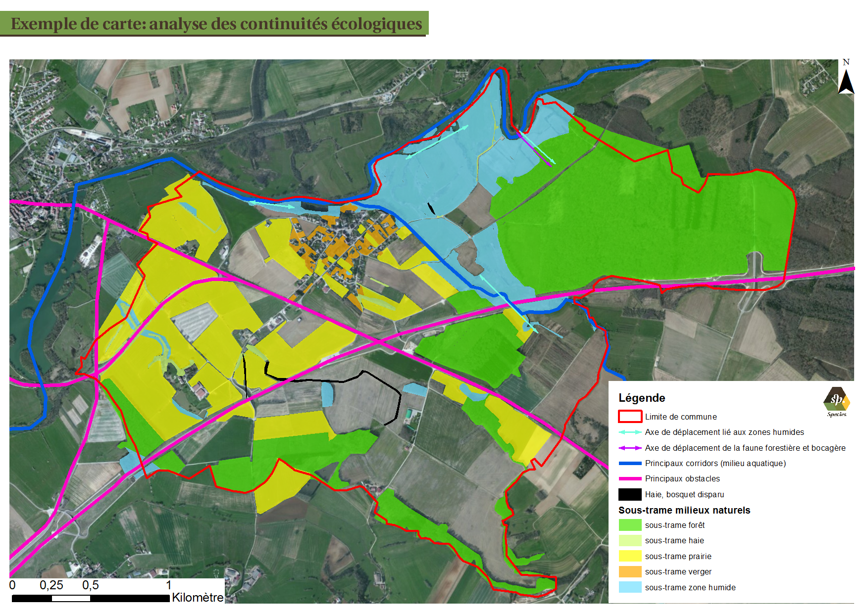Click the cyan wetland movement axis arrow symbol

click(630, 432)
